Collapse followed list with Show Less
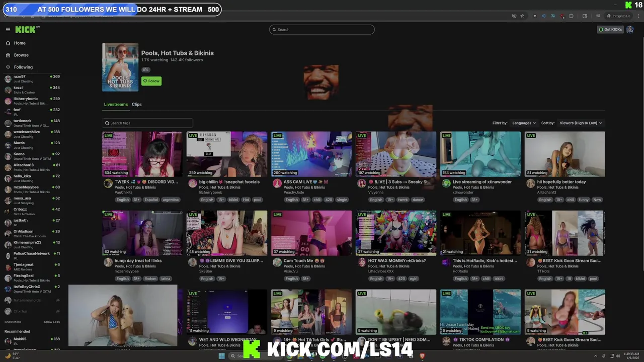644x362 pixels. coord(52,322)
